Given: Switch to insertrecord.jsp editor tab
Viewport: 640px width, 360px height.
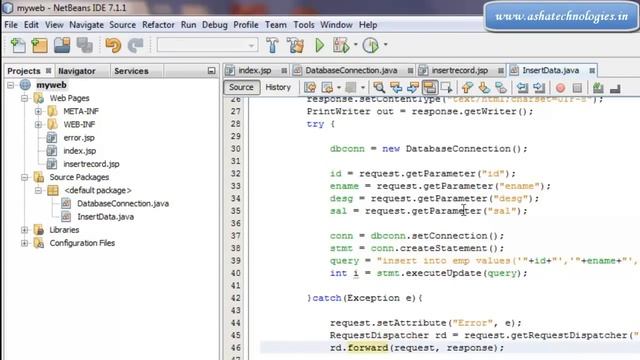Looking at the screenshot, I should (x=460, y=71).
